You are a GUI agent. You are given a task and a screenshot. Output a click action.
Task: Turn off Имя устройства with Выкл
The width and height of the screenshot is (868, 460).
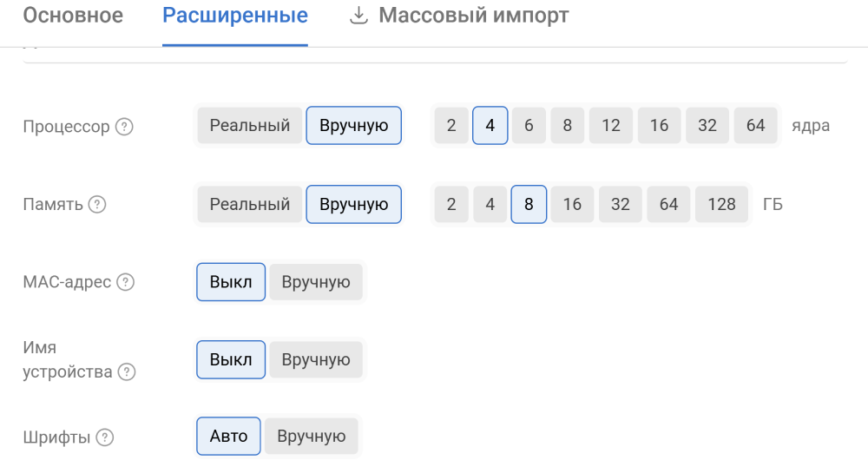[x=231, y=359]
